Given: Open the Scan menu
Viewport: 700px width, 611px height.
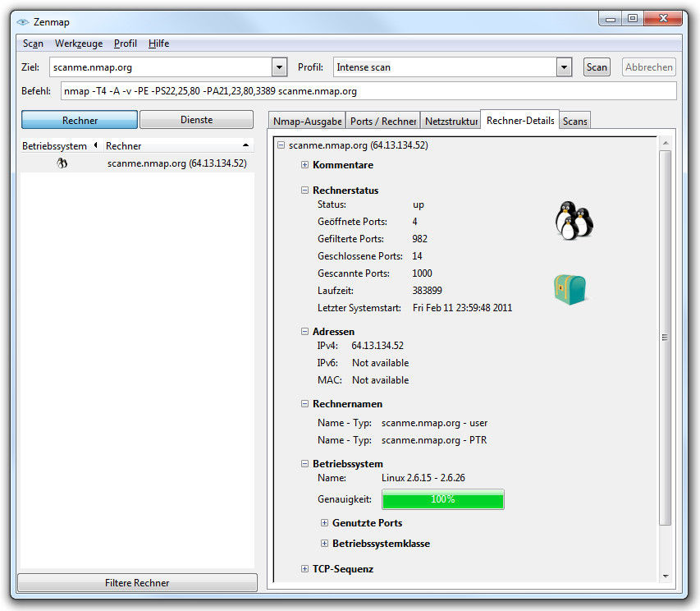Looking at the screenshot, I should pos(33,44).
